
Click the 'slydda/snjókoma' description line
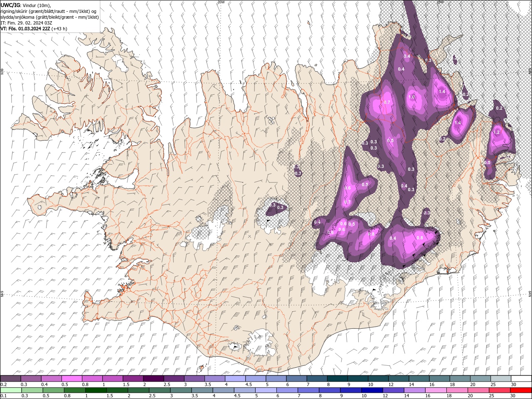(50, 17)
